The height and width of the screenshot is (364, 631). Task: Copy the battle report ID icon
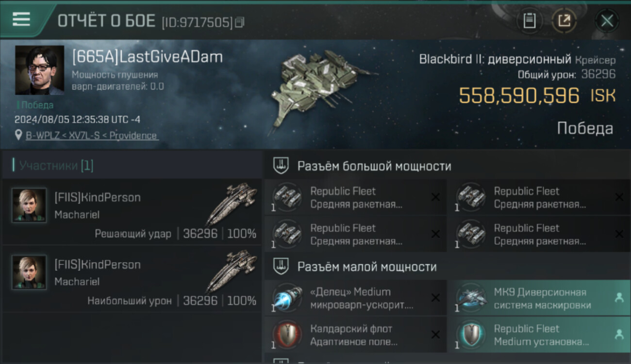[x=239, y=22]
